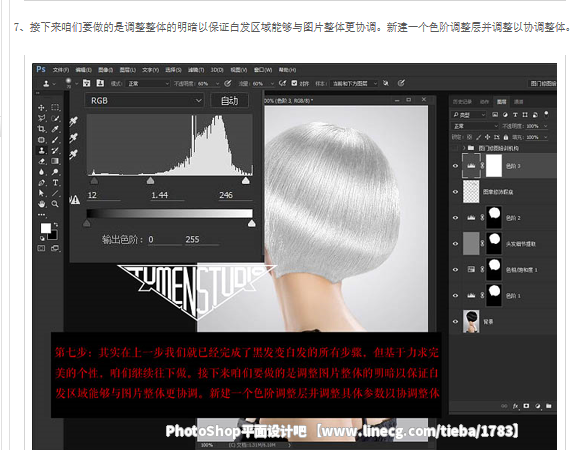Select the Polygonal Lasso tool

click(41, 118)
